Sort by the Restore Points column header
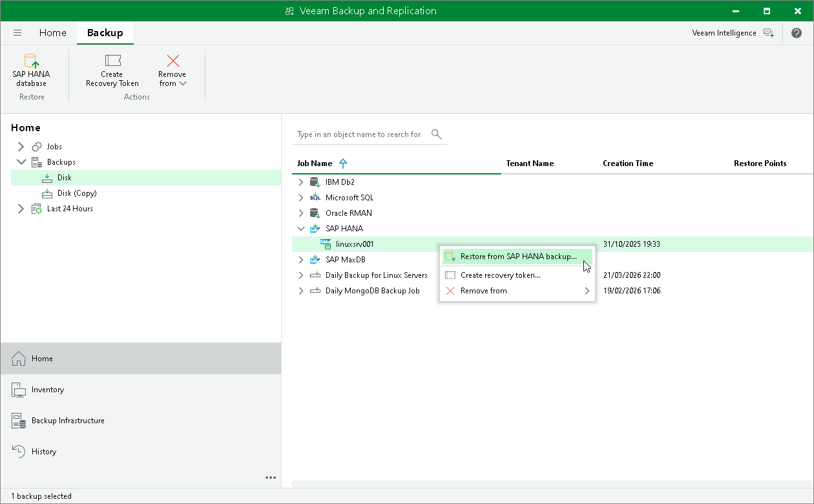Screen dimensions: 814x504 click(x=760, y=163)
